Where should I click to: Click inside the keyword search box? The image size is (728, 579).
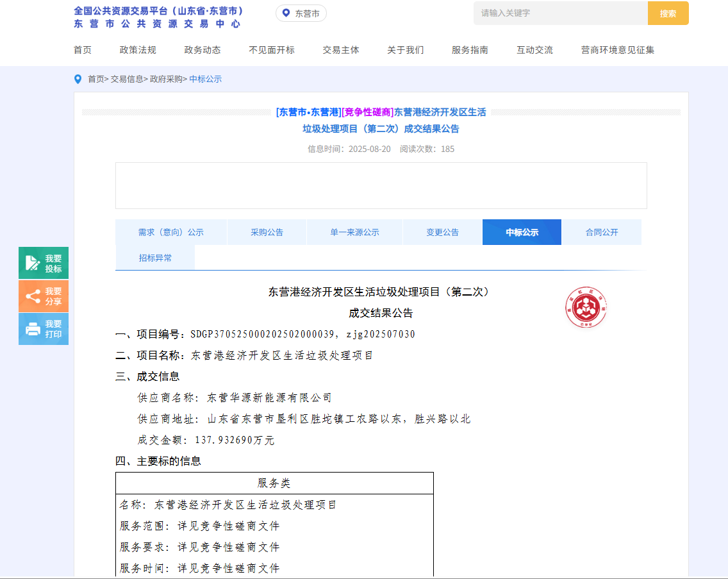pyautogui.click(x=558, y=13)
